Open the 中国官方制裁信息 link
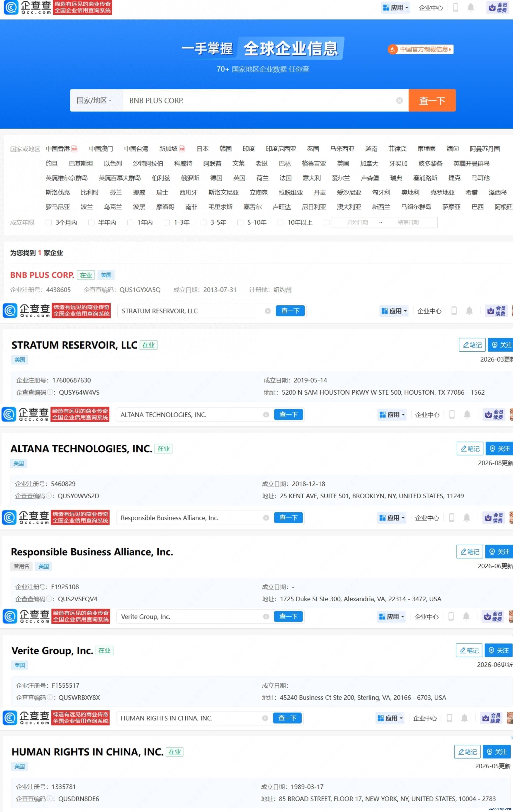Screen dimensions: 513x812 (420, 49)
